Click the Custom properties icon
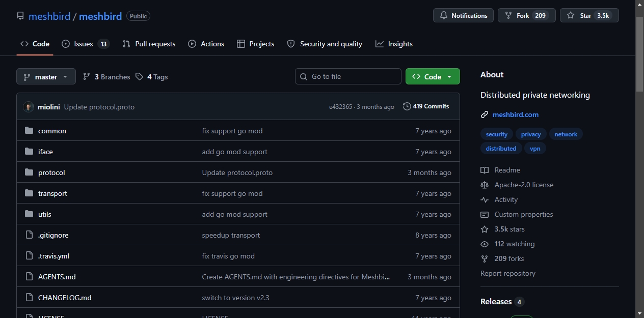Screen dimensions: 644x318 (485, 215)
